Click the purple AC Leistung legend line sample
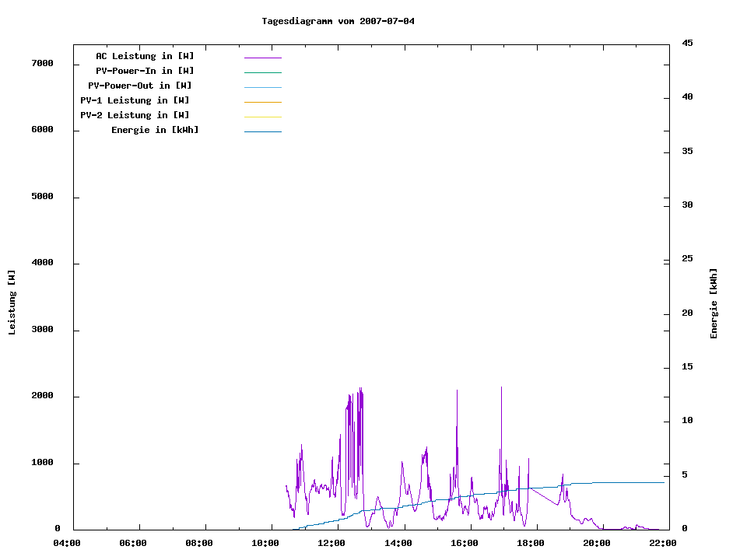Screen dimensions: 747x560 (x=262, y=58)
